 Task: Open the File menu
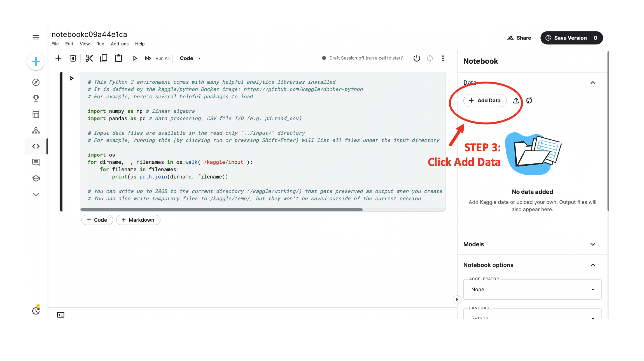(x=55, y=44)
